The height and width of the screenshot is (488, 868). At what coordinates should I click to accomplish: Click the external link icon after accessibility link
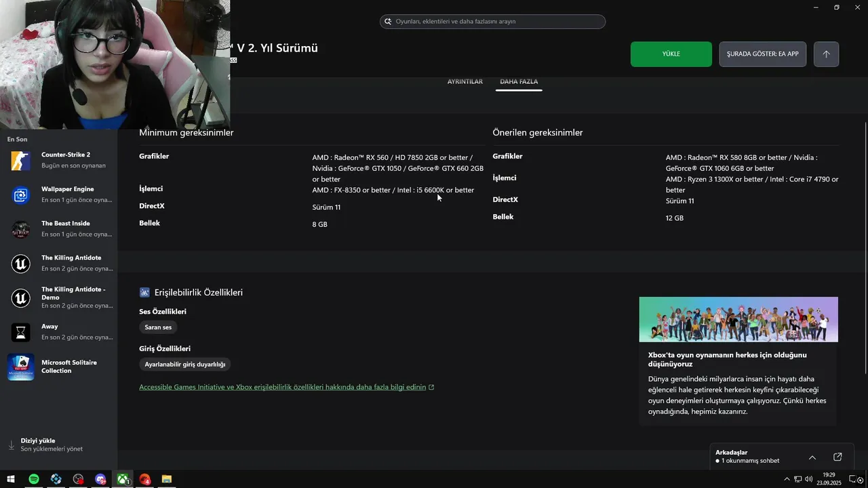[x=431, y=387]
